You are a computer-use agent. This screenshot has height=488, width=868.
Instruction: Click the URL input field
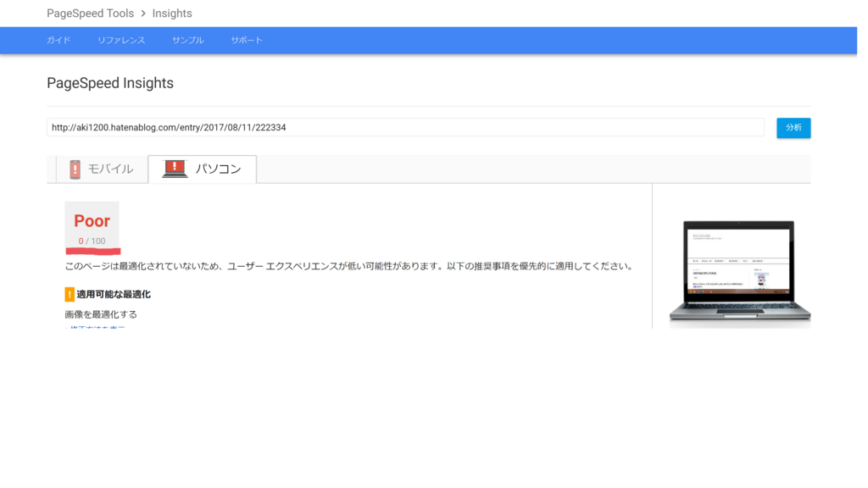pyautogui.click(x=405, y=127)
